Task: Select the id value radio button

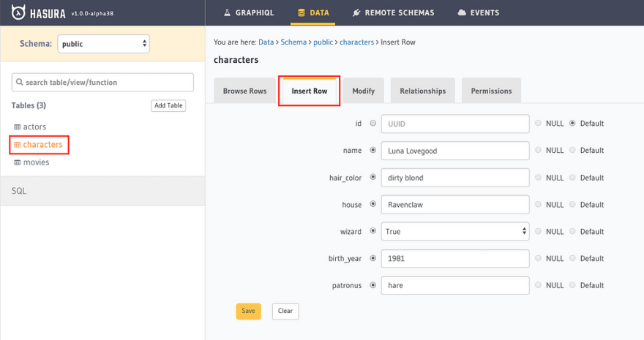Action: 373,123
